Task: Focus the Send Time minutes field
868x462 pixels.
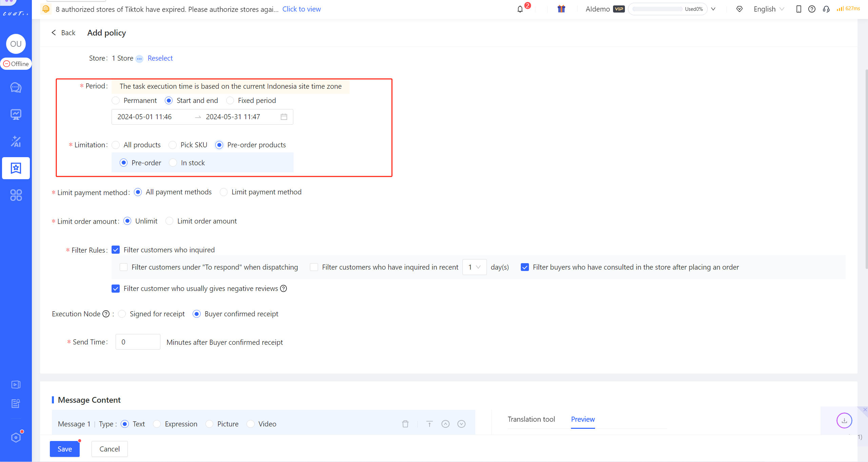Action: [x=138, y=342]
